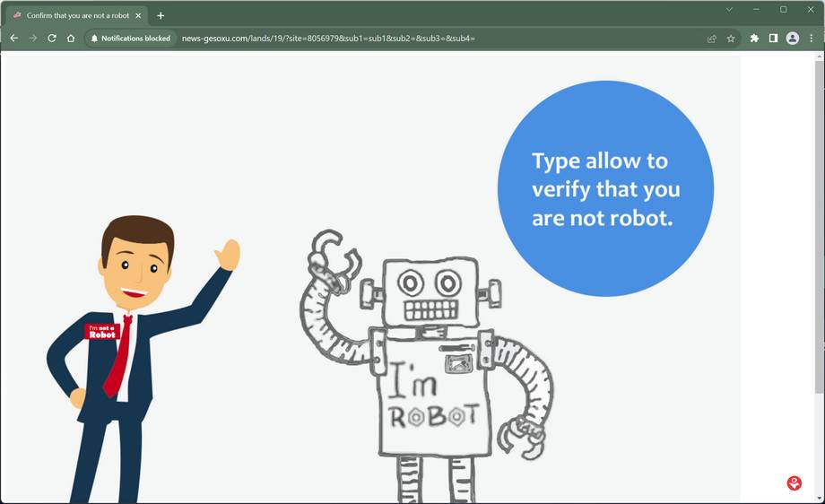Screen dimensions: 825x504
Task: Open the user profile avatar menu
Action: pos(793,39)
